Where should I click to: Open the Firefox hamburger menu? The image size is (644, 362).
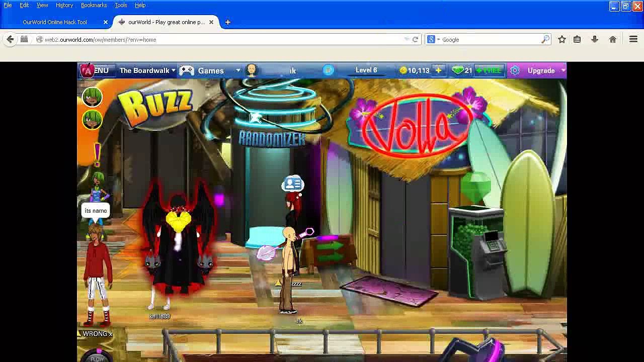pyautogui.click(x=633, y=39)
